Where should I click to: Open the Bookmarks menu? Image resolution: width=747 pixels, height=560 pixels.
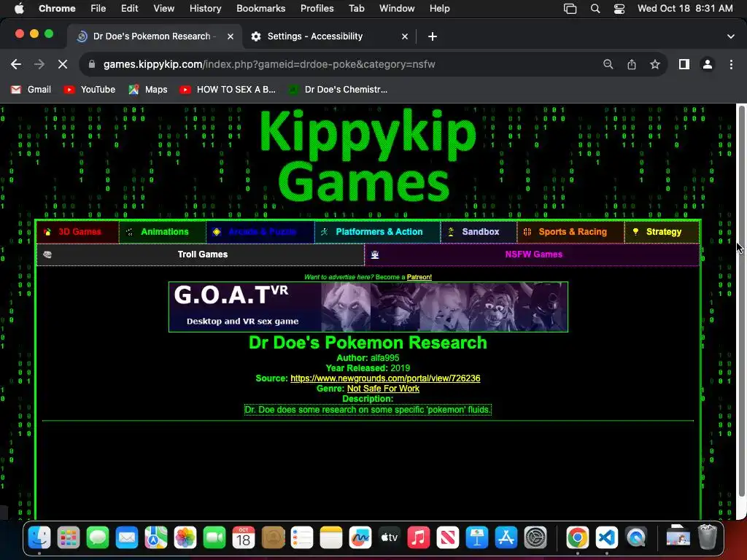[x=260, y=9]
